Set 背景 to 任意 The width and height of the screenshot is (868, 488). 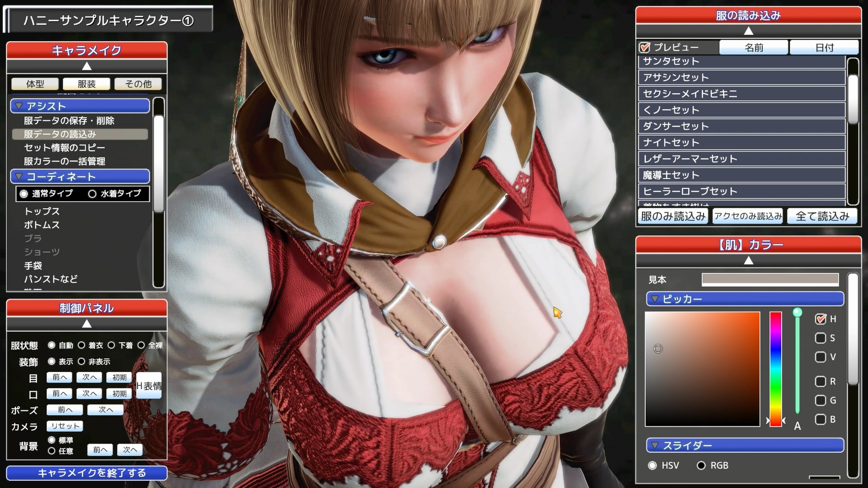(x=52, y=451)
